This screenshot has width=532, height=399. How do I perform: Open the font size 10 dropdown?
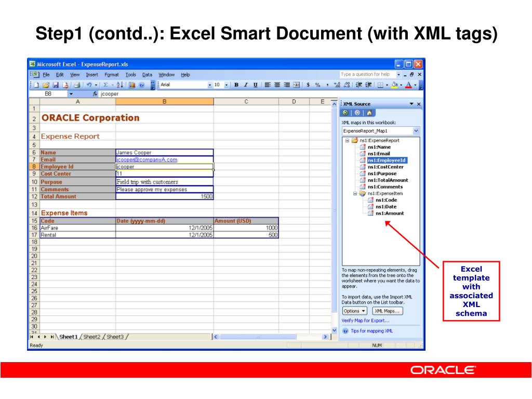point(227,85)
